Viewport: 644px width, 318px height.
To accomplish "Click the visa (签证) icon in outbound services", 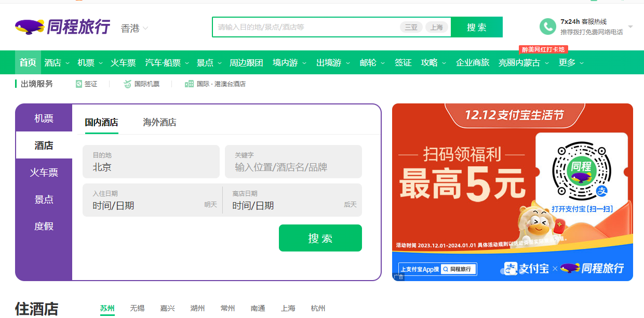I will coord(79,84).
